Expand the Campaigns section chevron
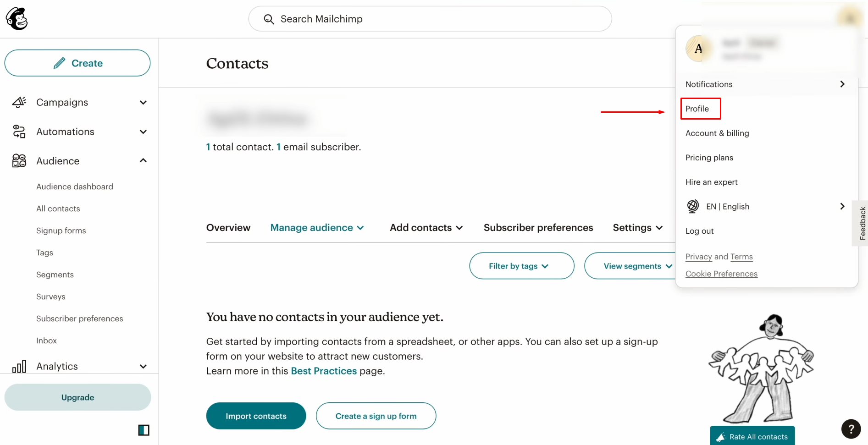868x445 pixels. pyautogui.click(x=143, y=102)
